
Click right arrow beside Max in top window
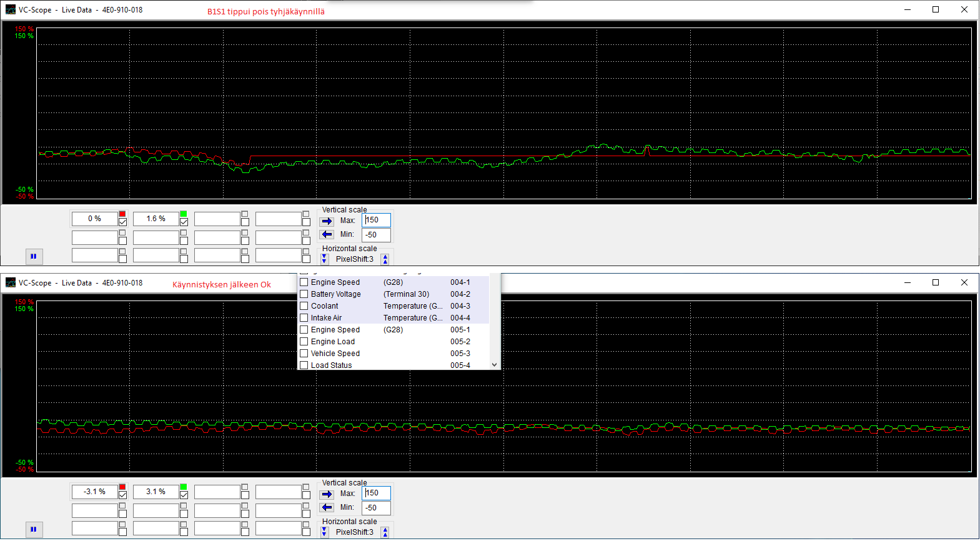(x=327, y=221)
